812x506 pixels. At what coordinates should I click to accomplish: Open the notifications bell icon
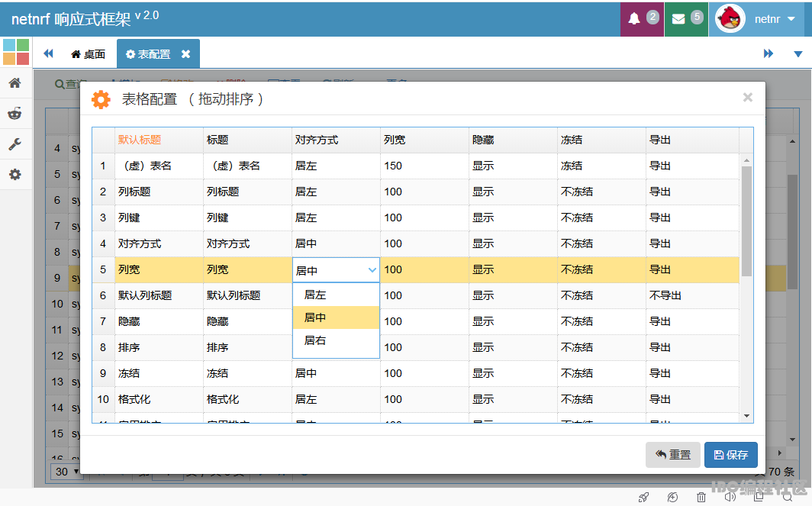point(634,18)
